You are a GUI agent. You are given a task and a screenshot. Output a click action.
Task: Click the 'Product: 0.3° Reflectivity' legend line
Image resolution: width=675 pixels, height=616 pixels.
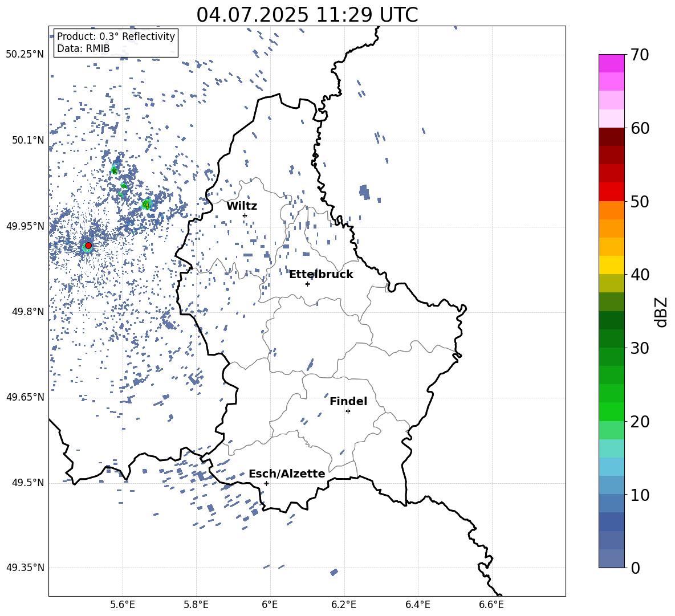pos(116,36)
